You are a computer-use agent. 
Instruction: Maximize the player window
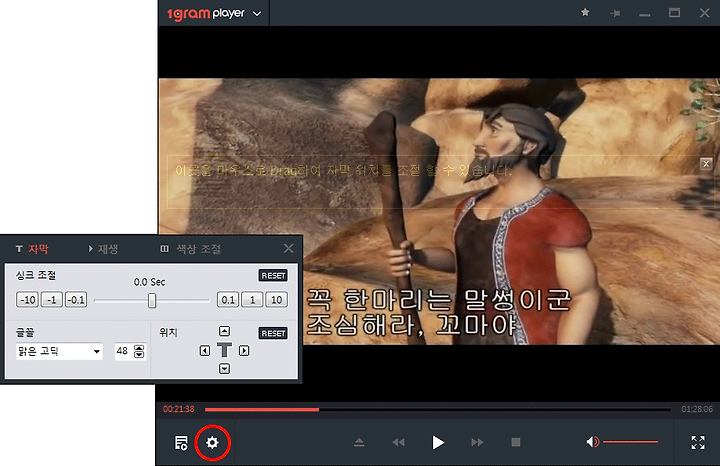(x=674, y=13)
